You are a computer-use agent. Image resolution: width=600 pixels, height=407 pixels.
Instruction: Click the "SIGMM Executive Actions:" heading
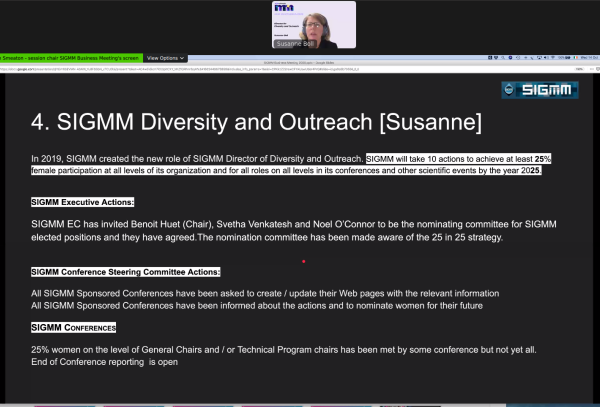(x=83, y=202)
